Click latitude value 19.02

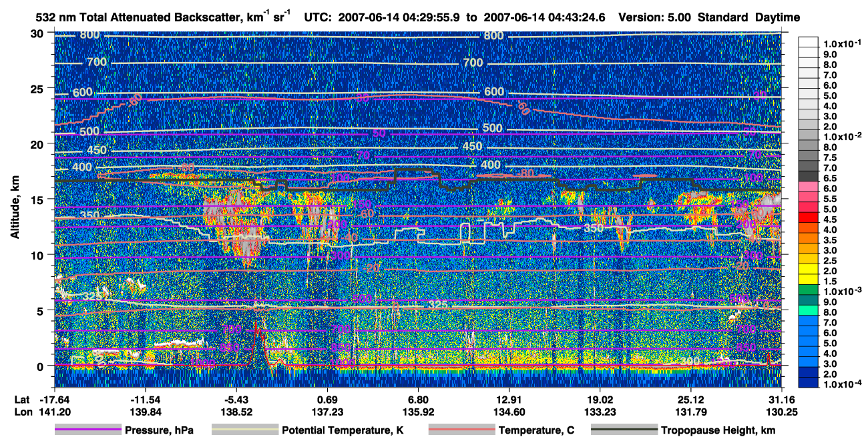[600, 399]
